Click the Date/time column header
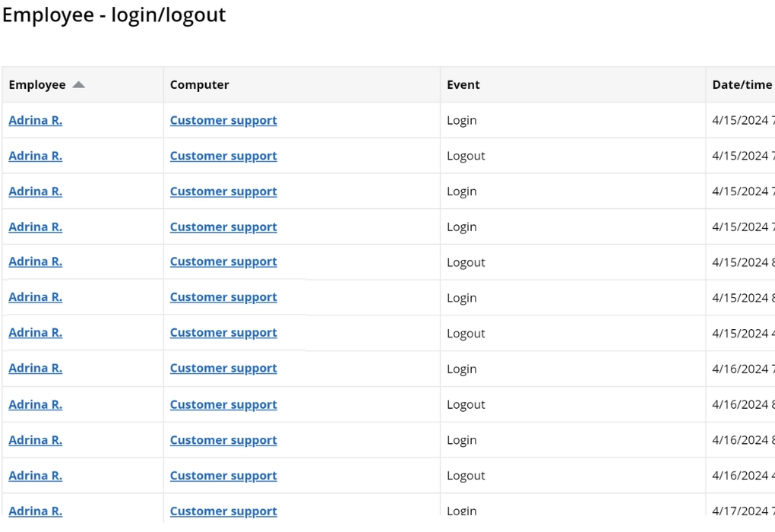Image resolution: width=775 pixels, height=532 pixels. pos(742,85)
